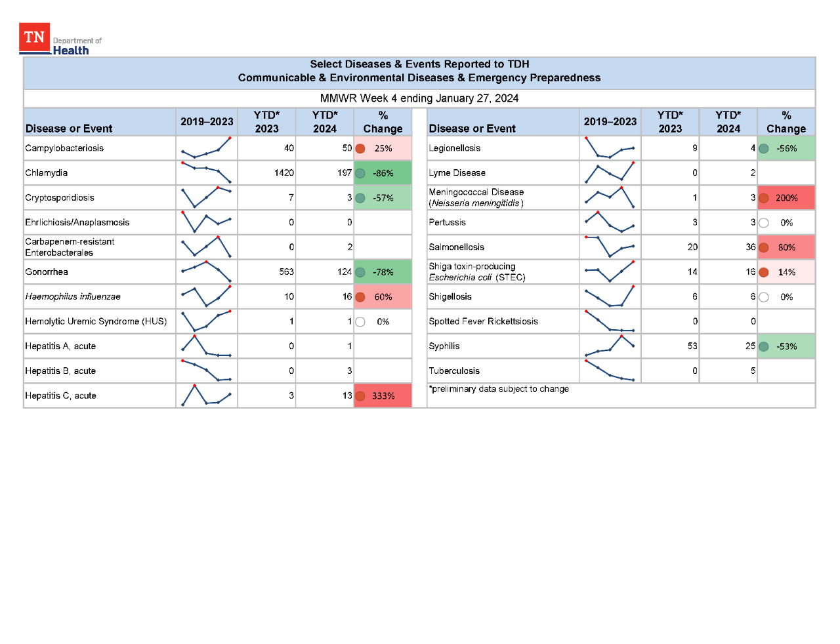Select the Chlamydia YTD 2023 value "1420"
Viewport: 840px width, 644px height.
point(284,173)
